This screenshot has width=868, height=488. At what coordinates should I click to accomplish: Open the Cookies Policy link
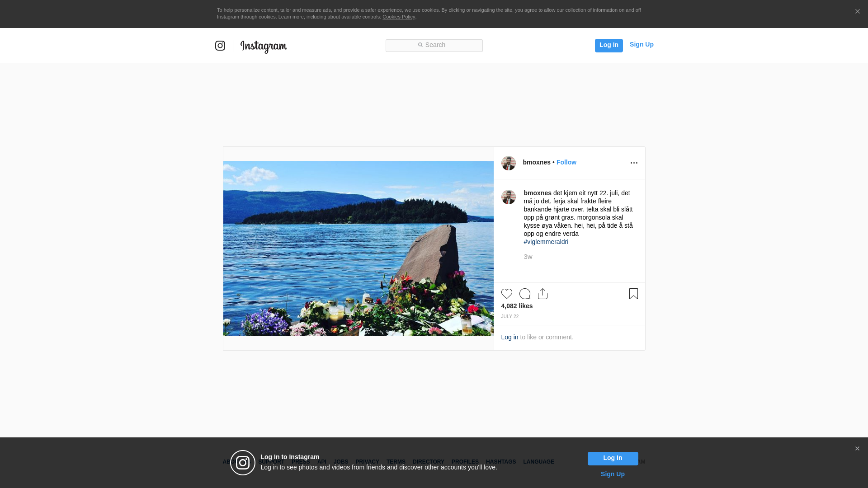[398, 17]
